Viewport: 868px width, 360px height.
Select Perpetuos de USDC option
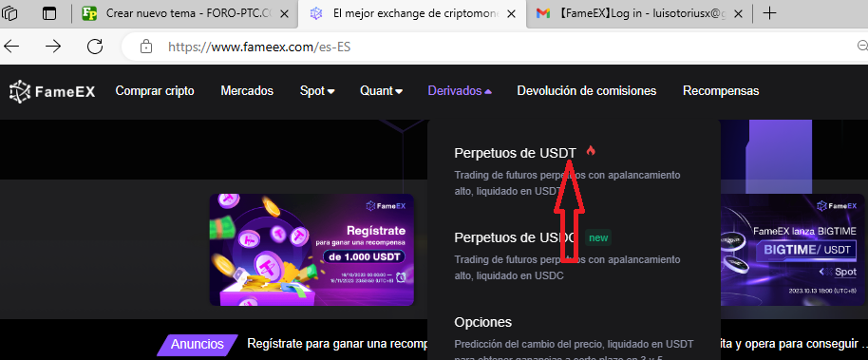(515, 237)
